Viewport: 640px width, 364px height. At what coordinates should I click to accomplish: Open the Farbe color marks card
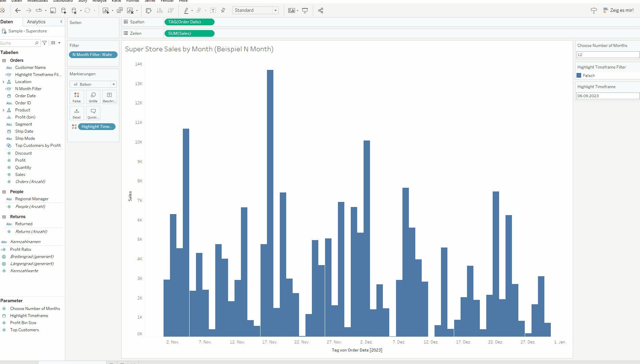pyautogui.click(x=77, y=97)
